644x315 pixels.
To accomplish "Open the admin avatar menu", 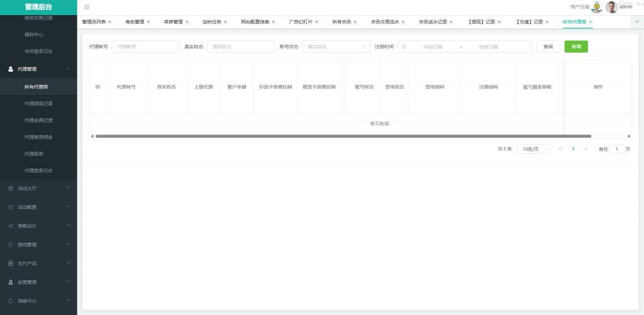I will pos(612,7).
